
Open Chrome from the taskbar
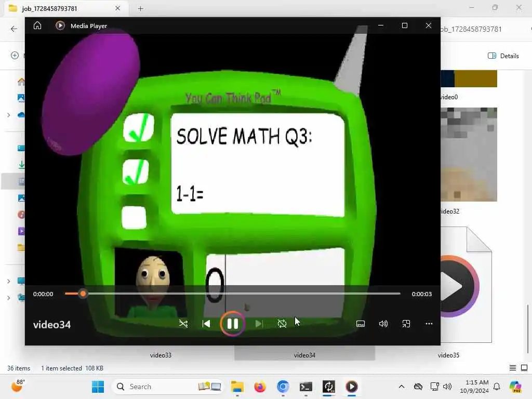tap(283, 387)
